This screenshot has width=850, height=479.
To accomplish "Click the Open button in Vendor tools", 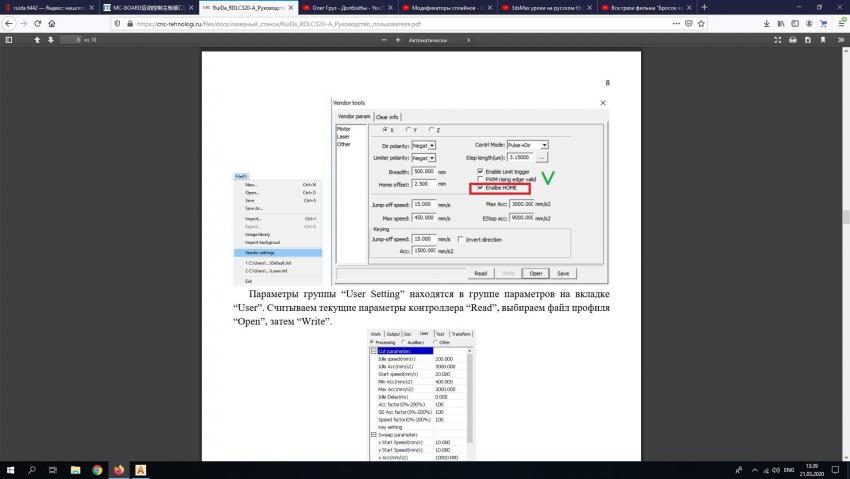I will [x=536, y=273].
